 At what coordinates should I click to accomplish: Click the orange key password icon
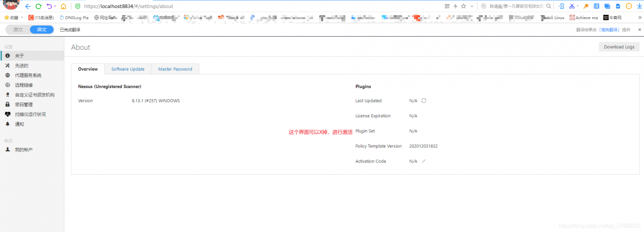(x=586, y=7)
